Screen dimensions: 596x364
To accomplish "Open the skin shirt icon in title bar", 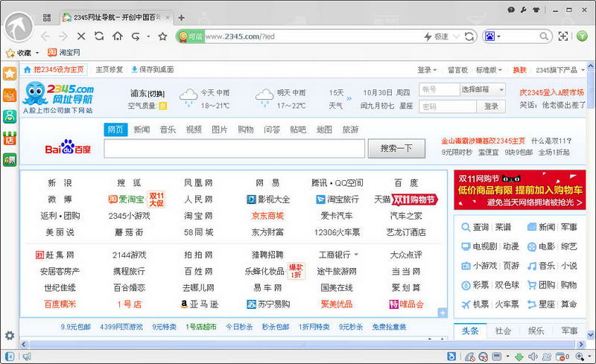I will 536,10.
